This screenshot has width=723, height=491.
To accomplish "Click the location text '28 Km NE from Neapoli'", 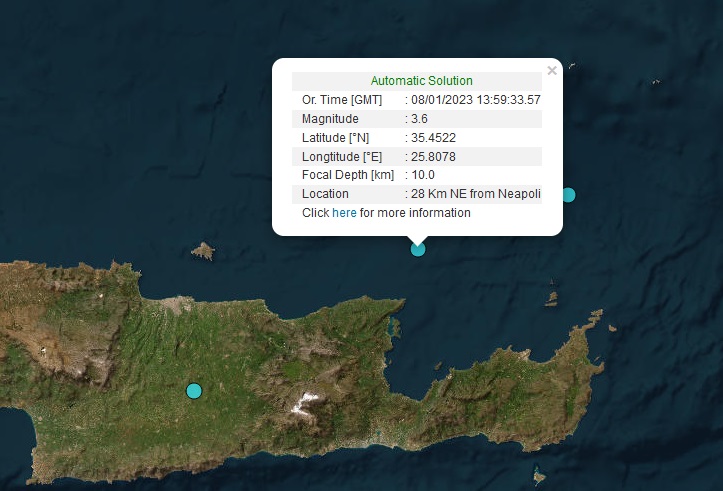I will coord(476,194).
